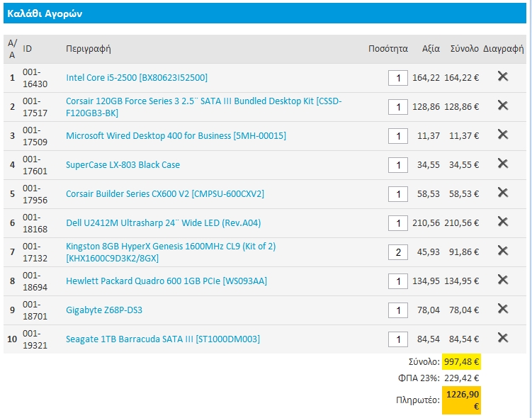Remove Hewlett Packard Quadro 600 item
The image size is (532, 418).
click(503, 280)
